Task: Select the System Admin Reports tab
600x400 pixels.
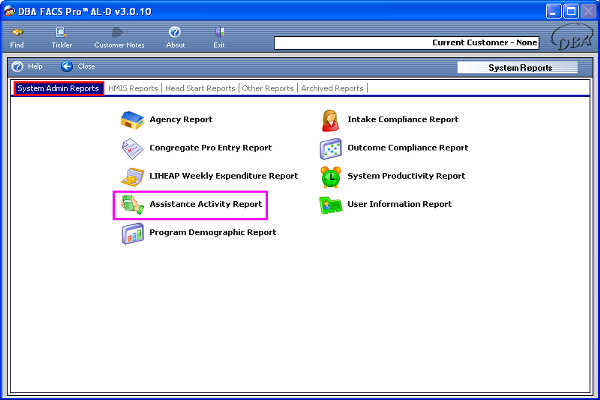Action: 58,88
